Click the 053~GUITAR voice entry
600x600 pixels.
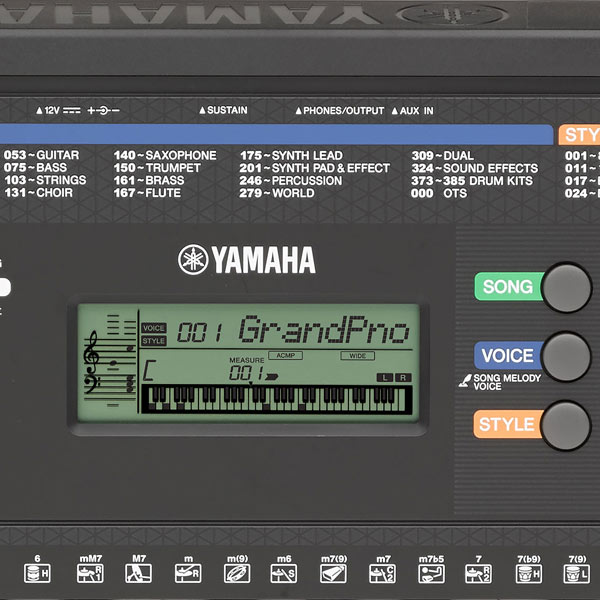pos(41,155)
